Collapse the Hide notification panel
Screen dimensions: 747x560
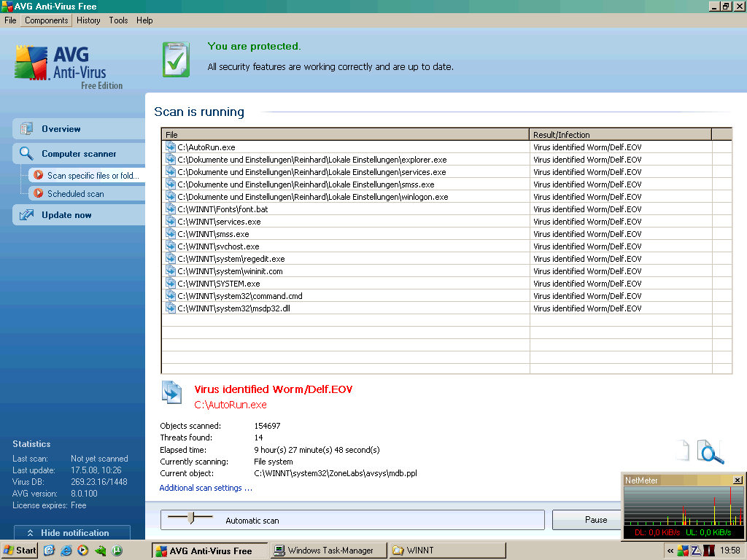(x=71, y=533)
